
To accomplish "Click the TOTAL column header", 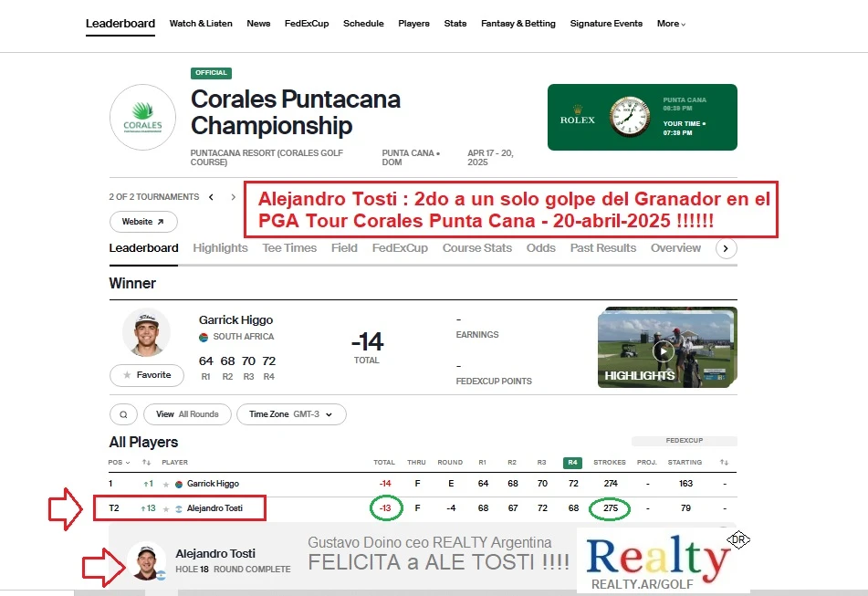I will 384,463.
